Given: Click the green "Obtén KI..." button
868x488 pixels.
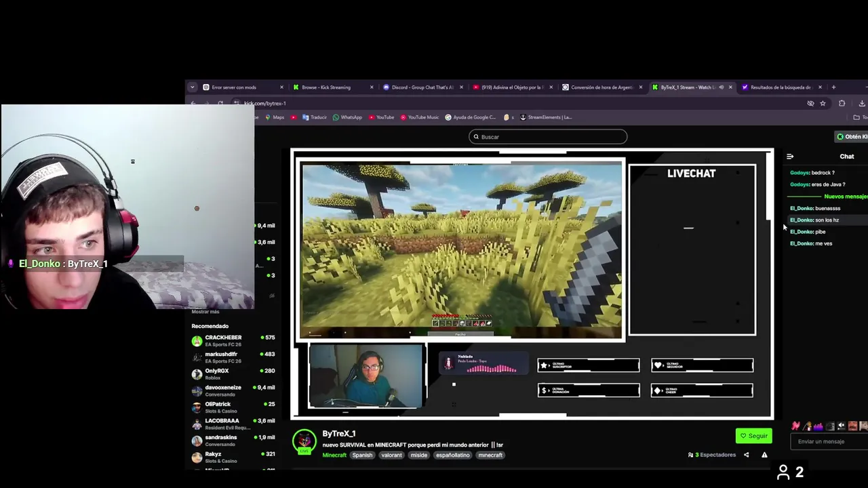Looking at the screenshot, I should [x=852, y=137].
